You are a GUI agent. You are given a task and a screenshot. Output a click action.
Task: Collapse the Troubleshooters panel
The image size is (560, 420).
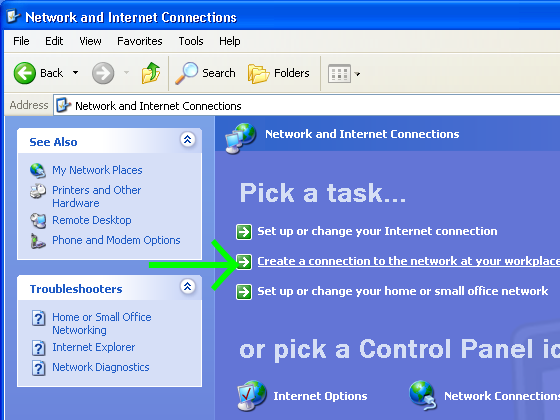[188, 286]
